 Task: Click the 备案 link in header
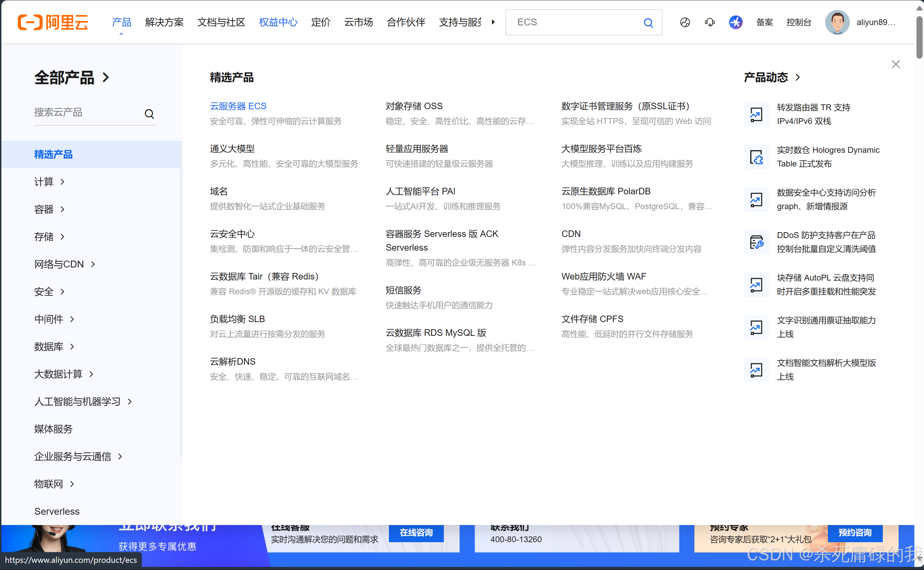coord(764,22)
